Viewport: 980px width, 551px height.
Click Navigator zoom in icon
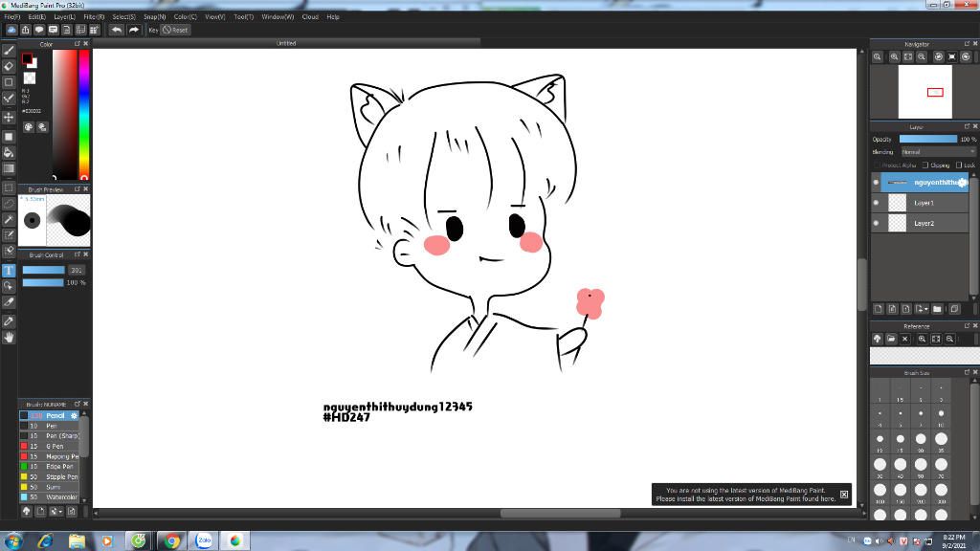[895, 56]
